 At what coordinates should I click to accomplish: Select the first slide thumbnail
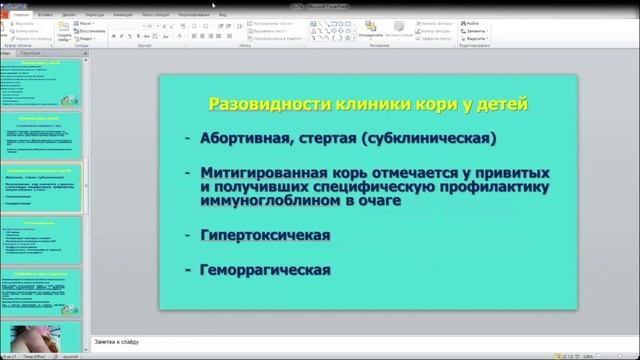(x=41, y=83)
